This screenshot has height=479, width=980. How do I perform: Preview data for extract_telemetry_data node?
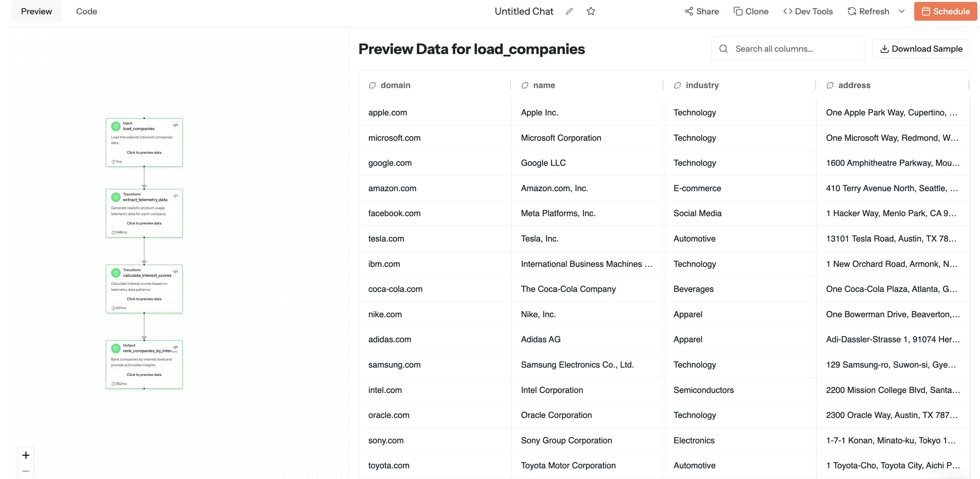pos(144,223)
